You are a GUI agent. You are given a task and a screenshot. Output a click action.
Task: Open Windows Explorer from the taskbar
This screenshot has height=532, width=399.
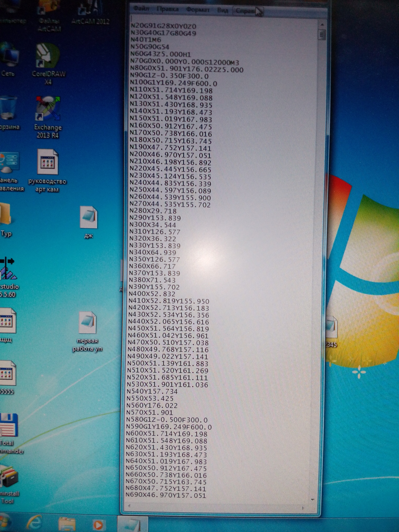(x=66, y=524)
